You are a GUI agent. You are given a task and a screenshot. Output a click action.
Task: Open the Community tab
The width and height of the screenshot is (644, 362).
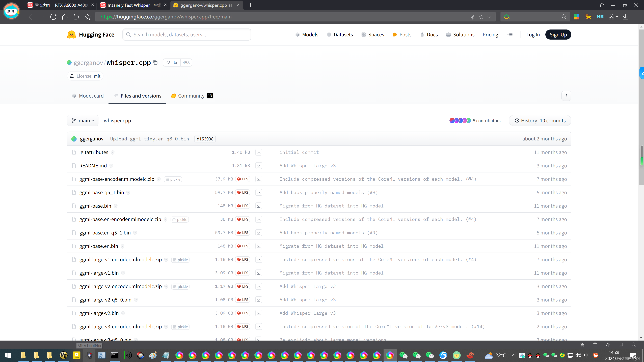(x=192, y=96)
